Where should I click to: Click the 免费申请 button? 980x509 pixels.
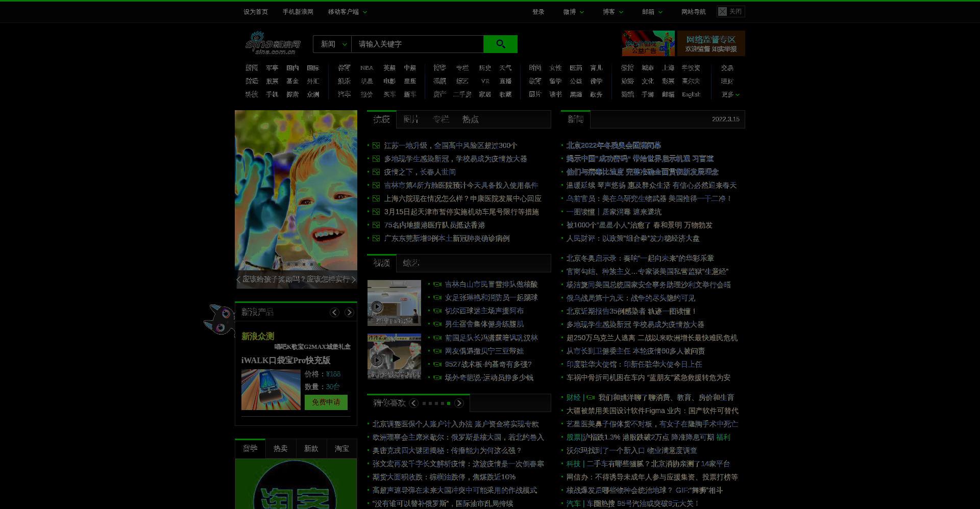(326, 402)
